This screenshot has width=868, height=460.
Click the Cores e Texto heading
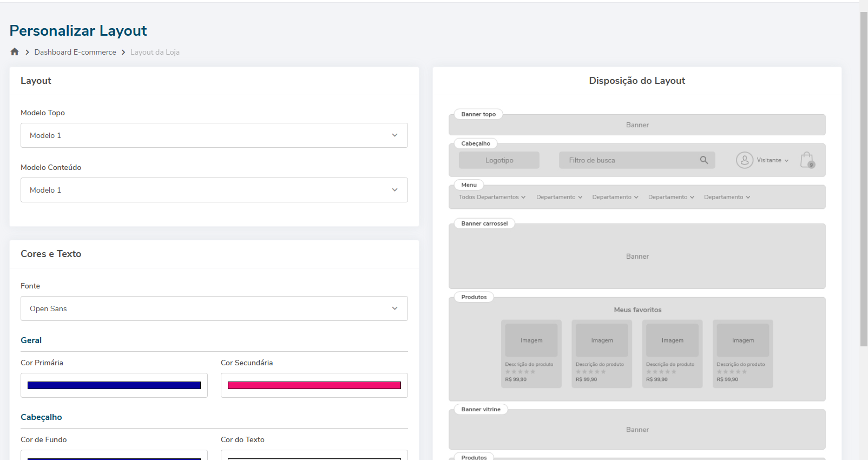pyautogui.click(x=51, y=254)
